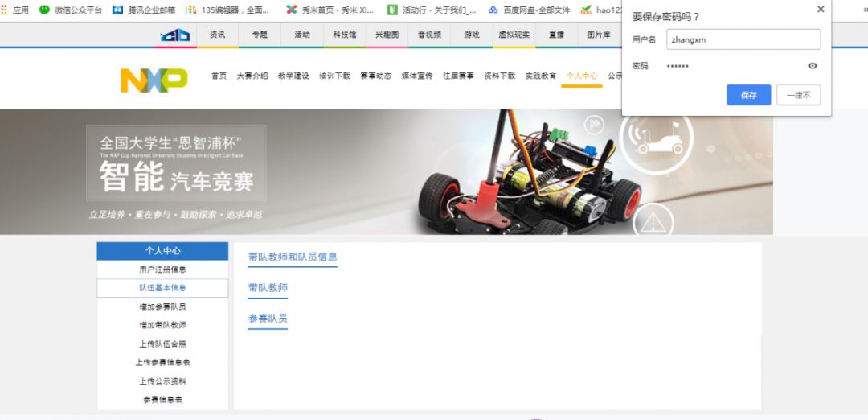Open the 活动 top tab
This screenshot has height=420, width=868.
pos(302,35)
